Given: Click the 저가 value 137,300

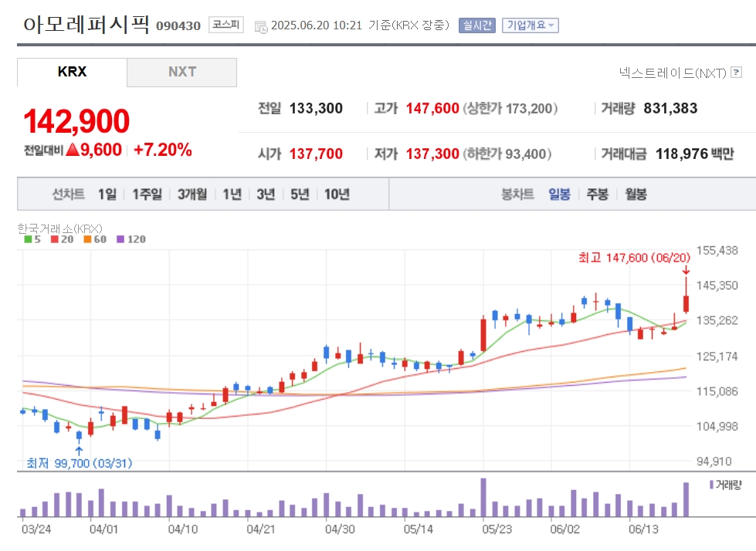Looking at the screenshot, I should (x=432, y=154).
